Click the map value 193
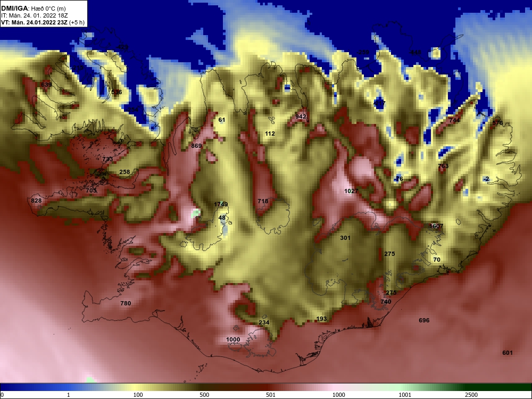The image size is (532, 399). 321,319
